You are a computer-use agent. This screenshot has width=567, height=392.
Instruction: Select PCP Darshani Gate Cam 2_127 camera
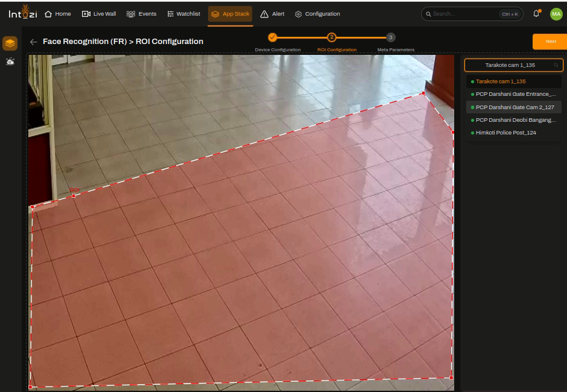513,107
